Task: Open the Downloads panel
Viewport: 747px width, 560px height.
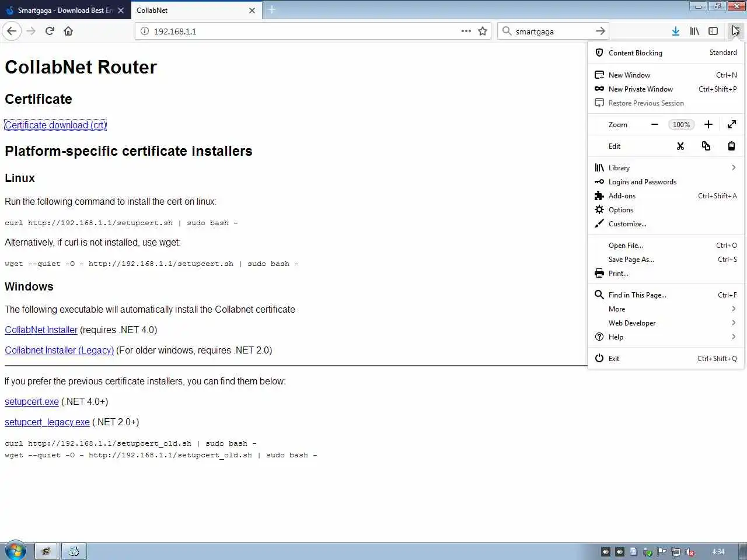Action: coord(675,31)
